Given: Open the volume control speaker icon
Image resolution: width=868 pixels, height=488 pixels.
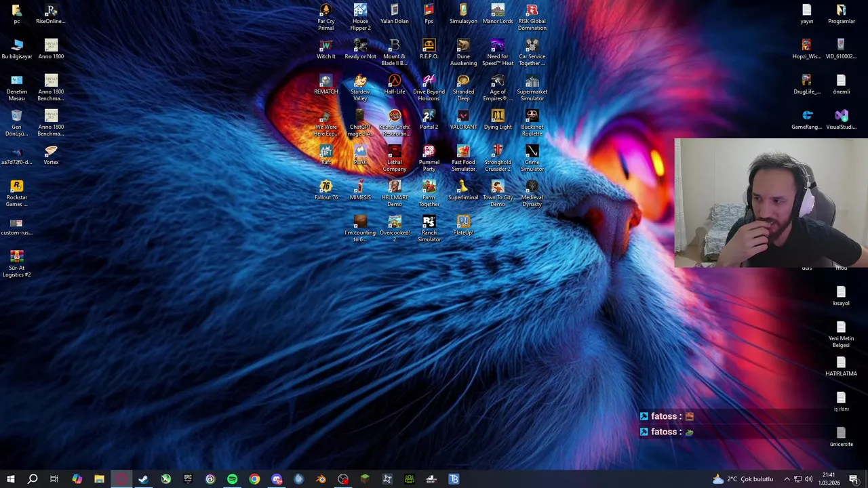Looking at the screenshot, I should (x=808, y=479).
